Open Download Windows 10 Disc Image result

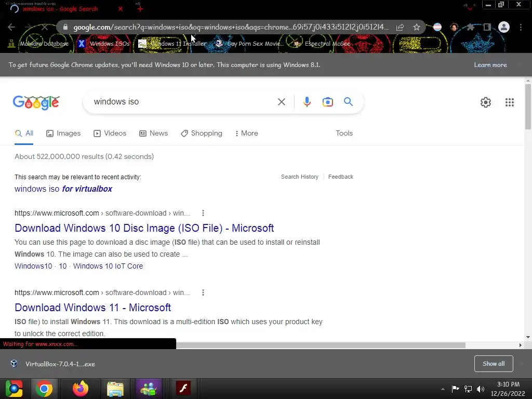tap(144, 228)
